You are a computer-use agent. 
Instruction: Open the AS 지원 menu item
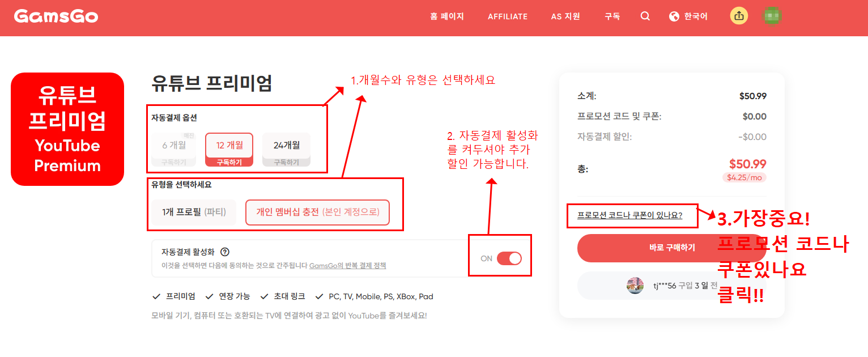pos(565,16)
